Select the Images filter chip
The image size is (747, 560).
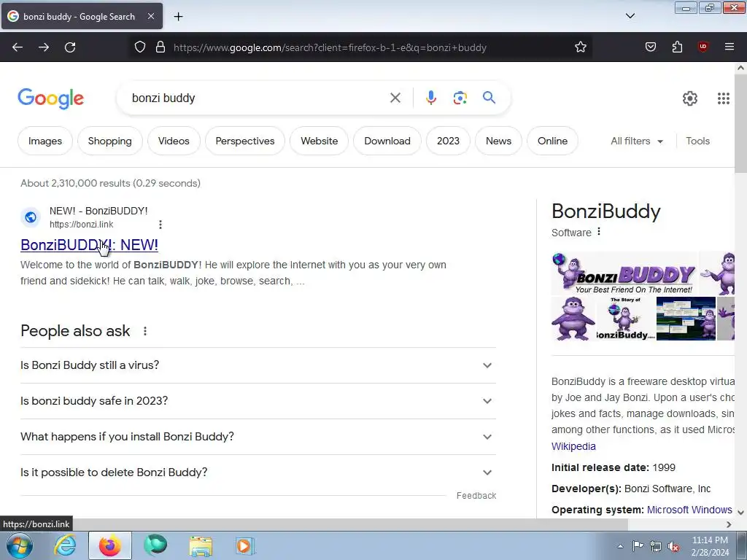click(x=44, y=141)
